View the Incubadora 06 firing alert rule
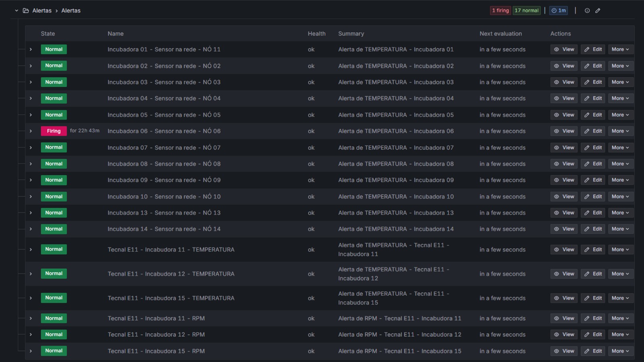 564,131
